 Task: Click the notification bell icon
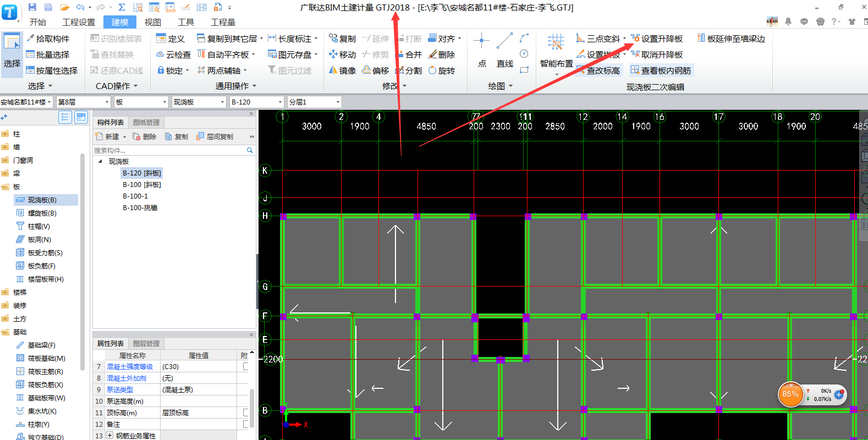click(x=788, y=21)
